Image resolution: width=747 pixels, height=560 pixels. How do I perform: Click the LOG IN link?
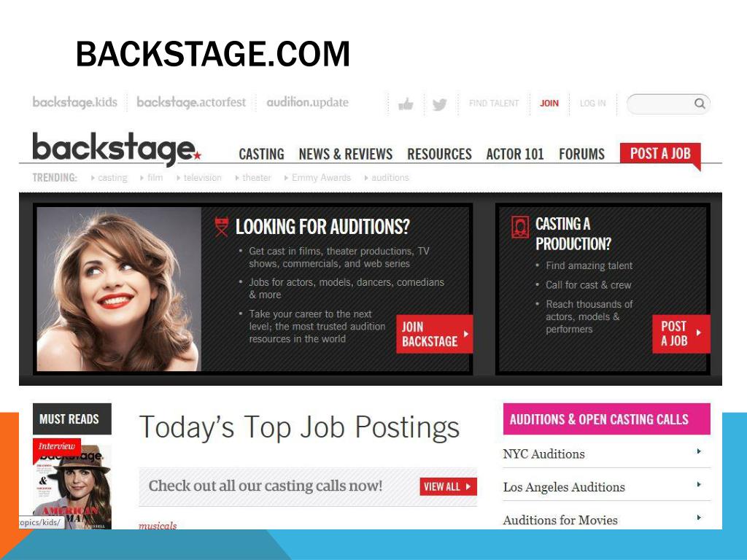pyautogui.click(x=592, y=103)
